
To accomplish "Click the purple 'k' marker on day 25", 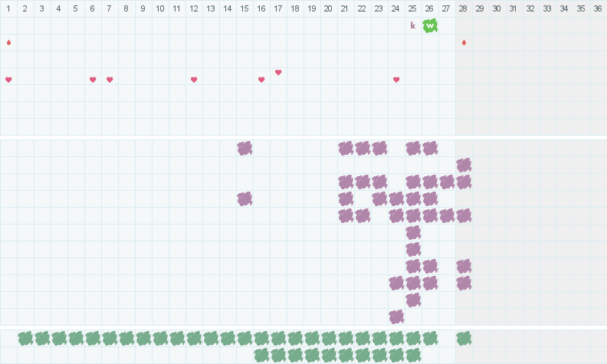I will (x=413, y=25).
